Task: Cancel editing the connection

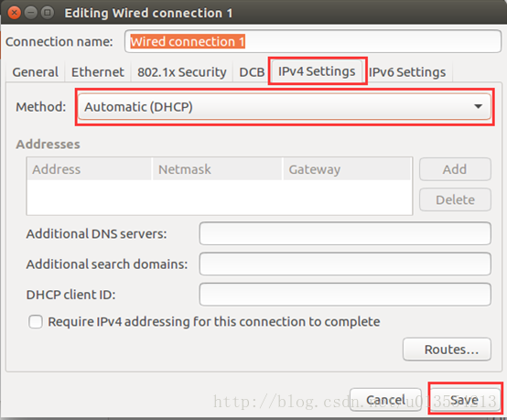Action: point(385,400)
